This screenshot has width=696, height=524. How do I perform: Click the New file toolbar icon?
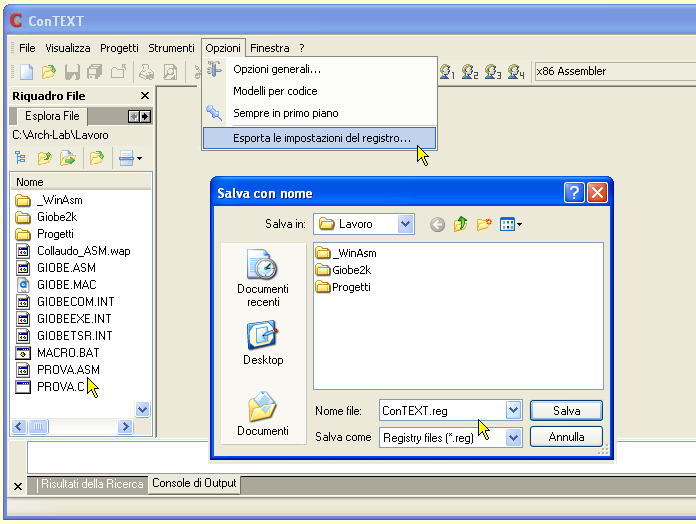click(x=27, y=71)
